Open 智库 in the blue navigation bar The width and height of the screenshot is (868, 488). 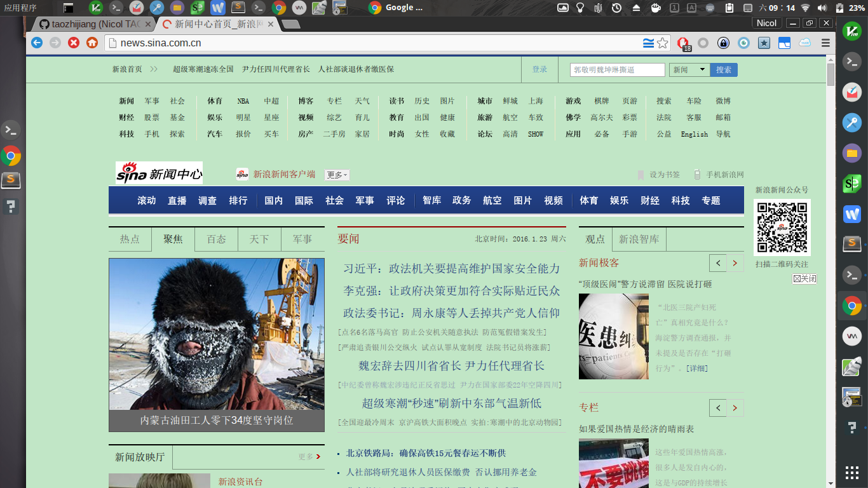tap(431, 200)
